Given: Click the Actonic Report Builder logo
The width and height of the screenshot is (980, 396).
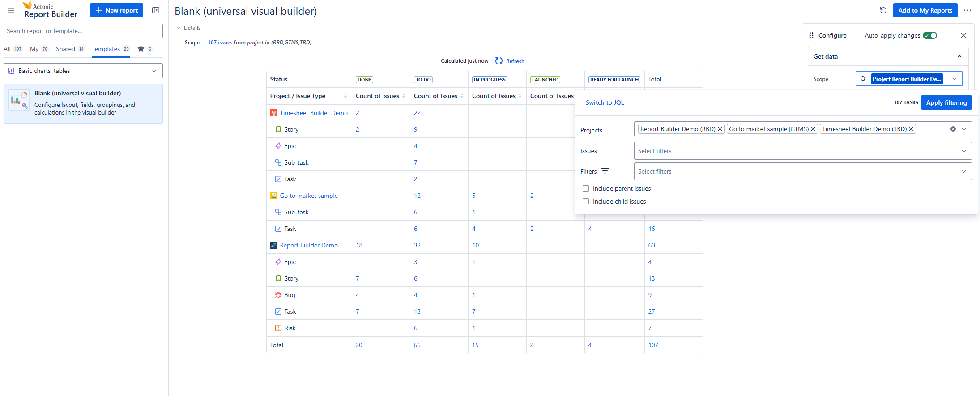Looking at the screenshot, I should [50, 10].
